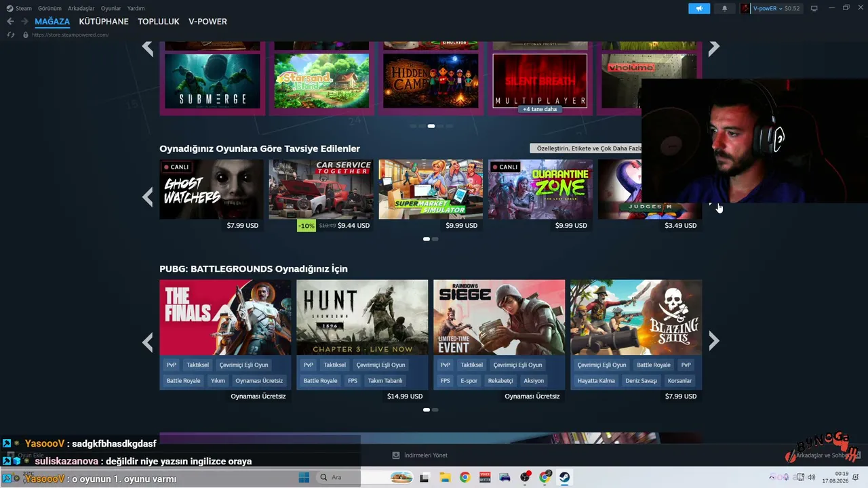The width and height of the screenshot is (868, 488).
Task: Open the second Chrome profile taskbar icon
Action: (x=545, y=477)
